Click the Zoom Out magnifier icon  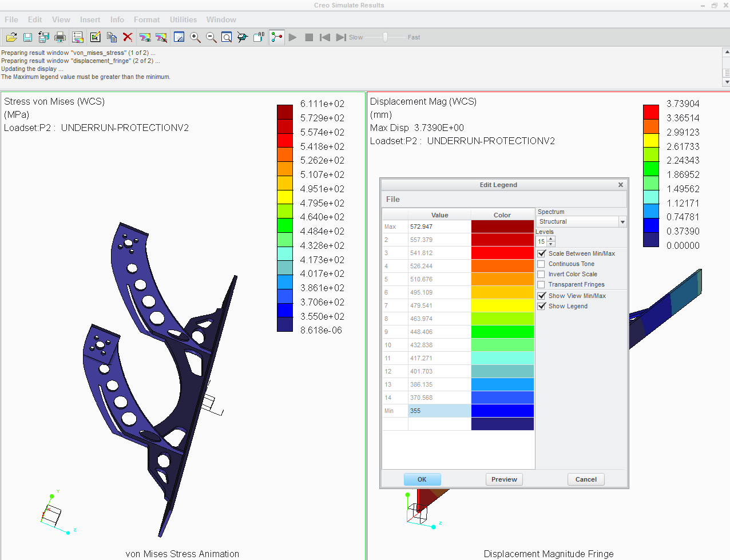(x=211, y=37)
